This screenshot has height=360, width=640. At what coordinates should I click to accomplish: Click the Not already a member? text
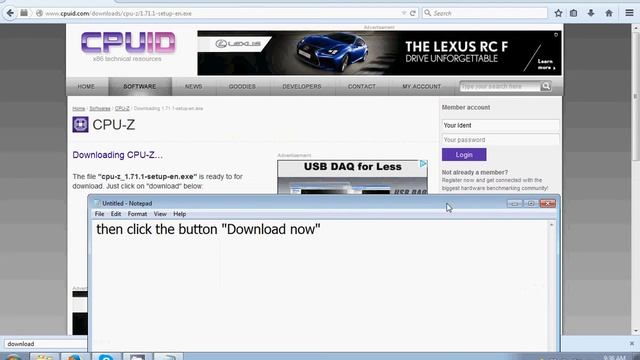coord(475,172)
